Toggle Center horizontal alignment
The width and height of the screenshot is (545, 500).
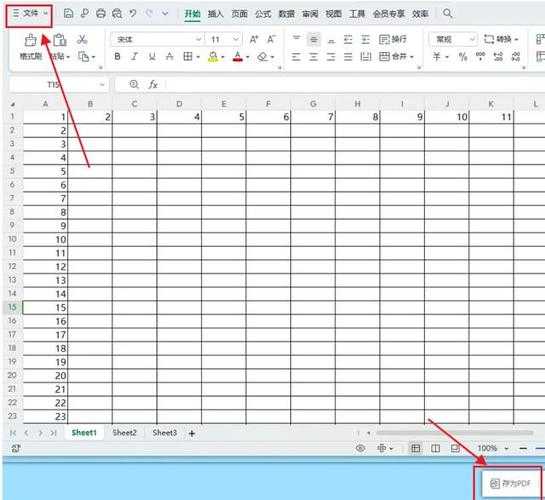coord(314,57)
